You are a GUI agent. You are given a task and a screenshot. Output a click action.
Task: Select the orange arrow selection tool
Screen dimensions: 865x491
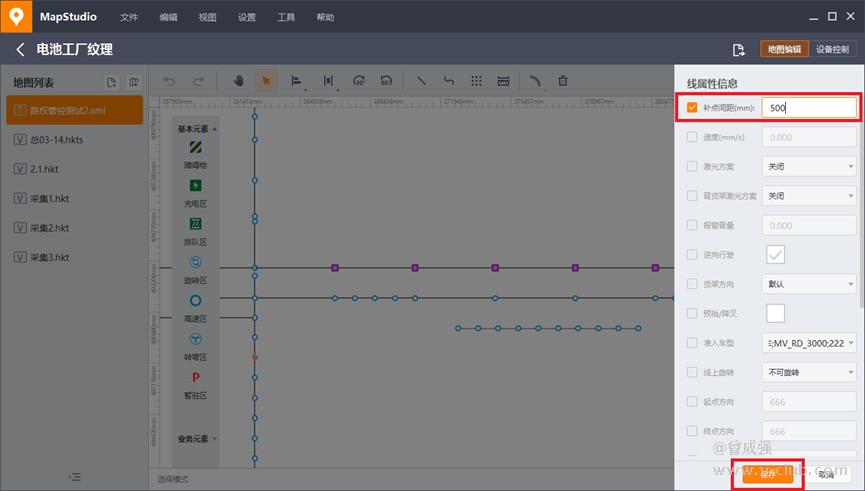(x=266, y=81)
